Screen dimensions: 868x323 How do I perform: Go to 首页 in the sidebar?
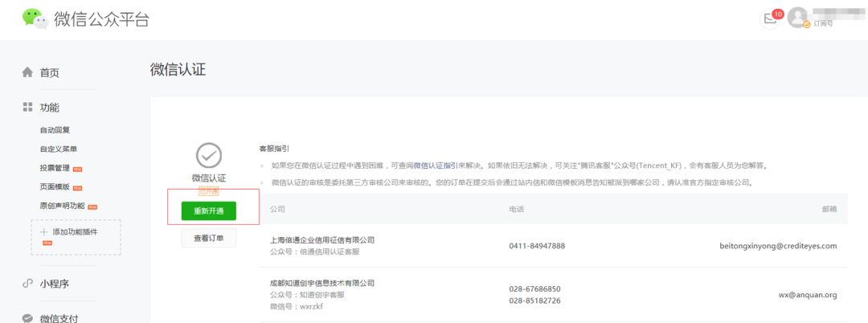coord(49,72)
